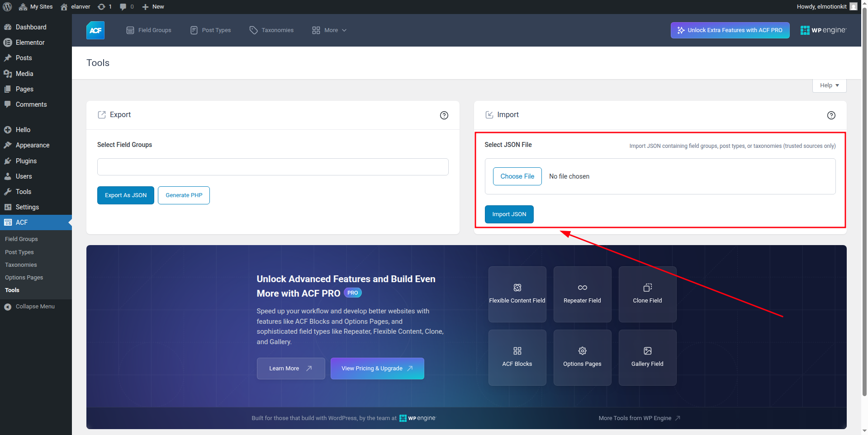Open the Media library menu

coord(36,74)
